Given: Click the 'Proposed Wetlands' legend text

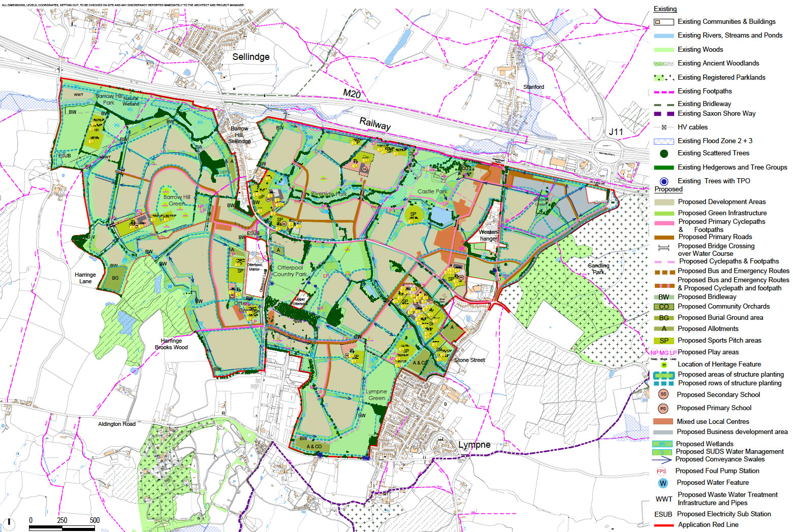Looking at the screenshot, I should (x=705, y=444).
